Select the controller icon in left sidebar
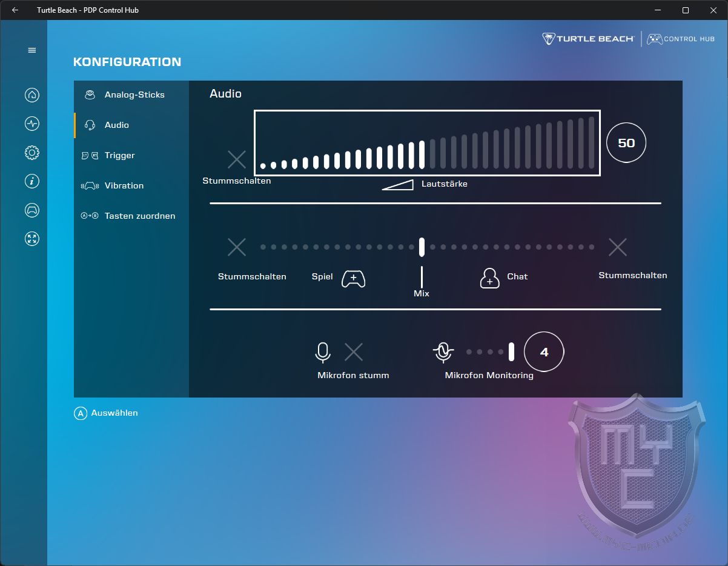 pos(32,210)
